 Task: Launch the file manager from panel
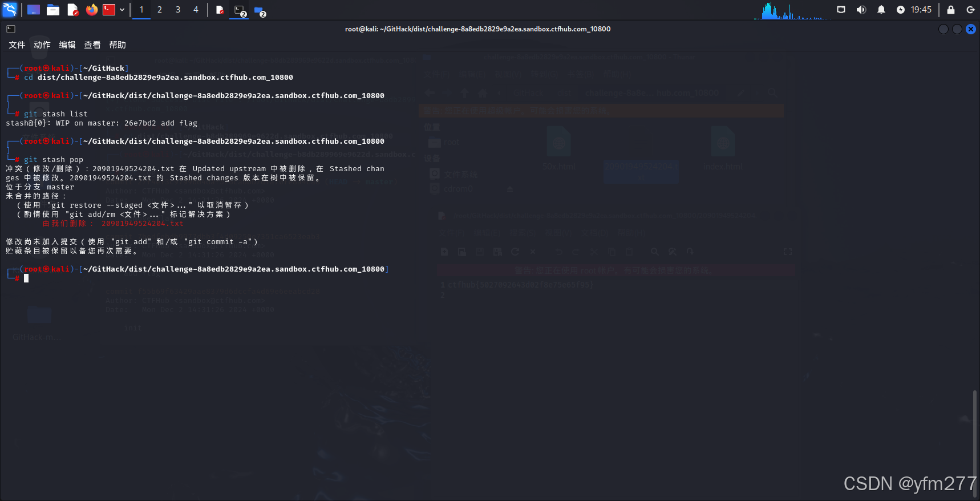coord(53,10)
